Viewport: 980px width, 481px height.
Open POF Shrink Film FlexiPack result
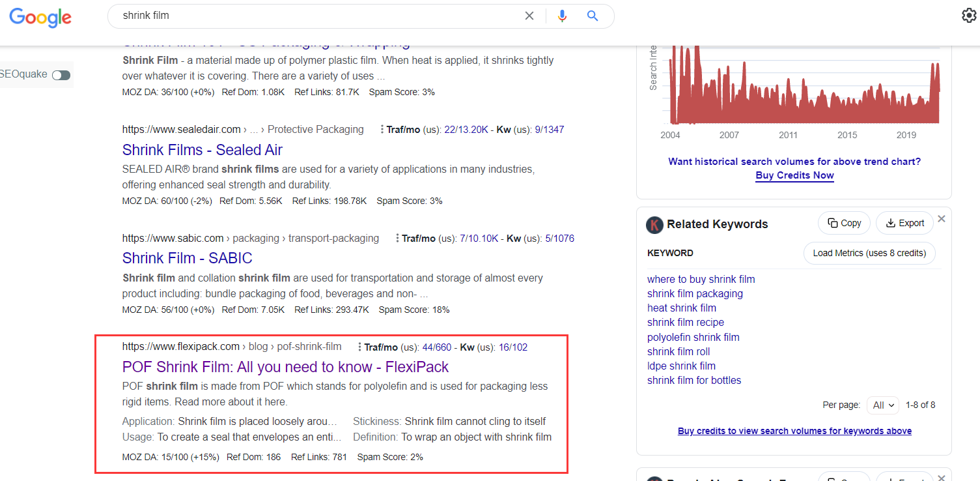pyautogui.click(x=286, y=367)
